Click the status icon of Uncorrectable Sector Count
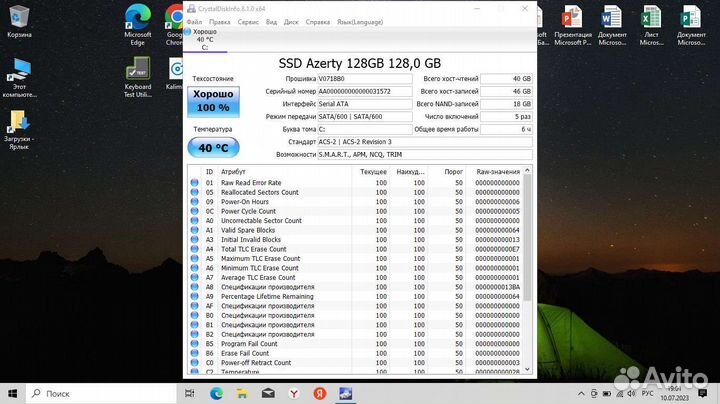Viewport: 720px width, 404px height. coord(195,221)
